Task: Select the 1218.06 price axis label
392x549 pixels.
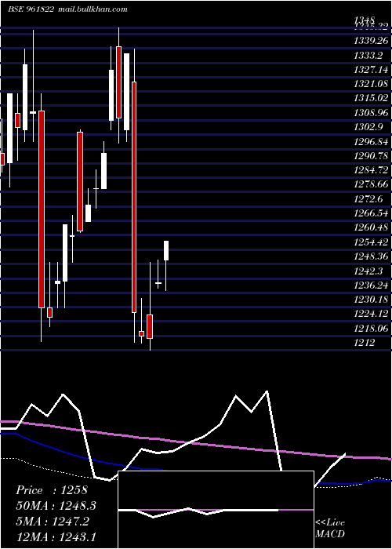Action: click(x=372, y=329)
